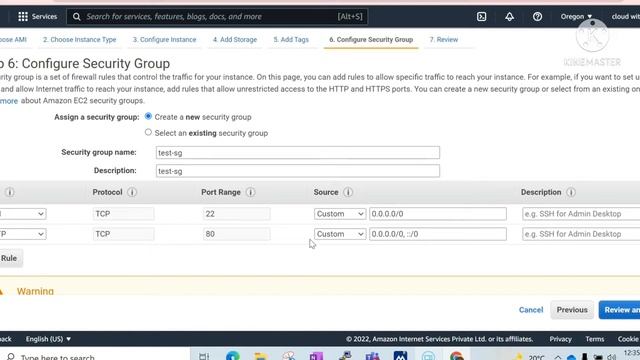Open the help question mark icon

[x=537, y=17]
